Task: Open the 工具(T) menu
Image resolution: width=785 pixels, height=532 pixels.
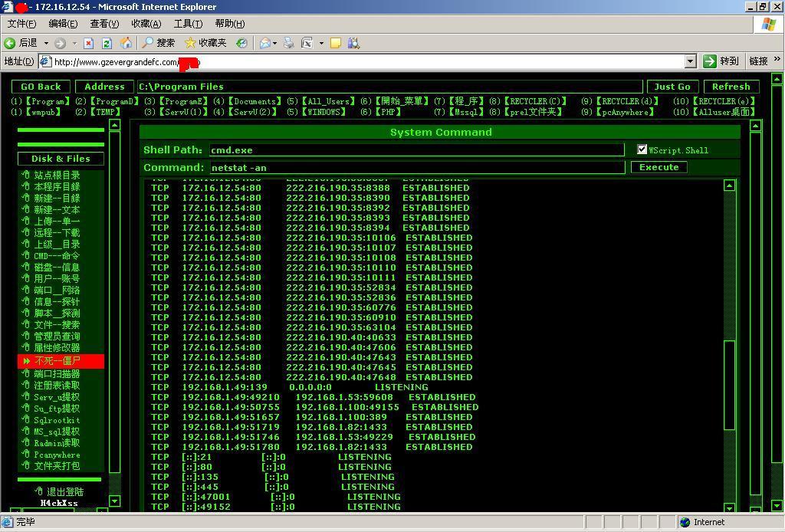Action: coord(188,24)
